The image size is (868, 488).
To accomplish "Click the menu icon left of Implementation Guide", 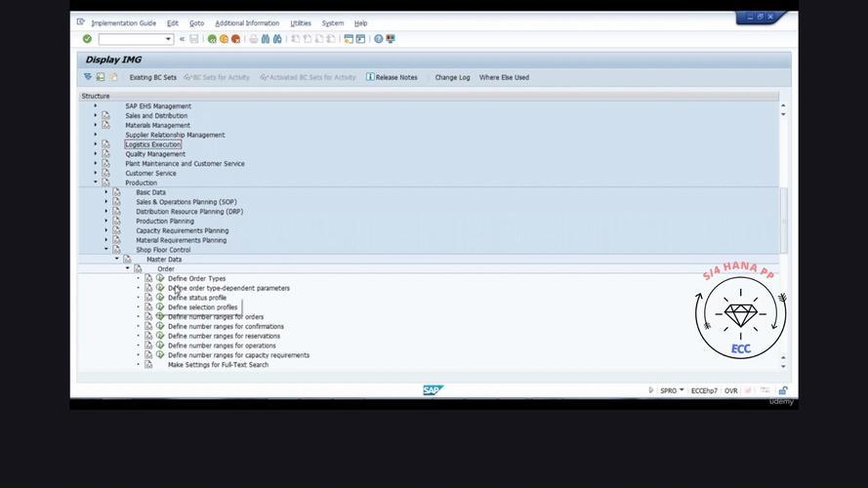I will tap(81, 22).
